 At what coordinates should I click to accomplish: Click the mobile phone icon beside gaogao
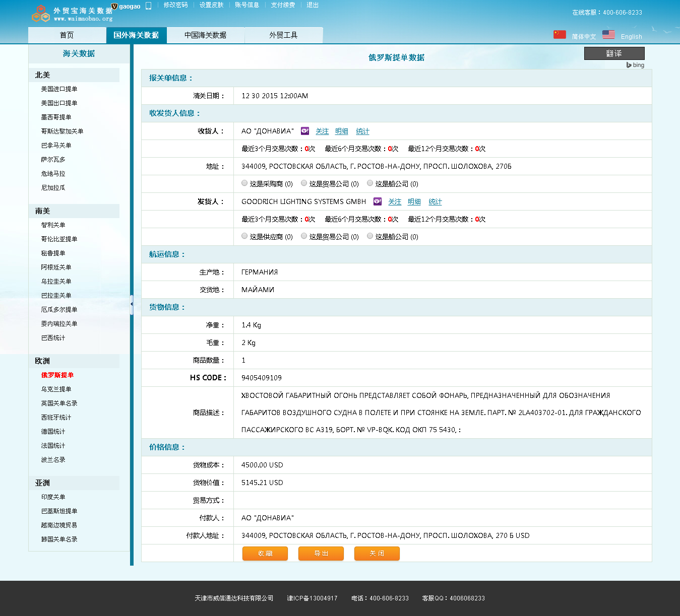pyautogui.click(x=148, y=6)
